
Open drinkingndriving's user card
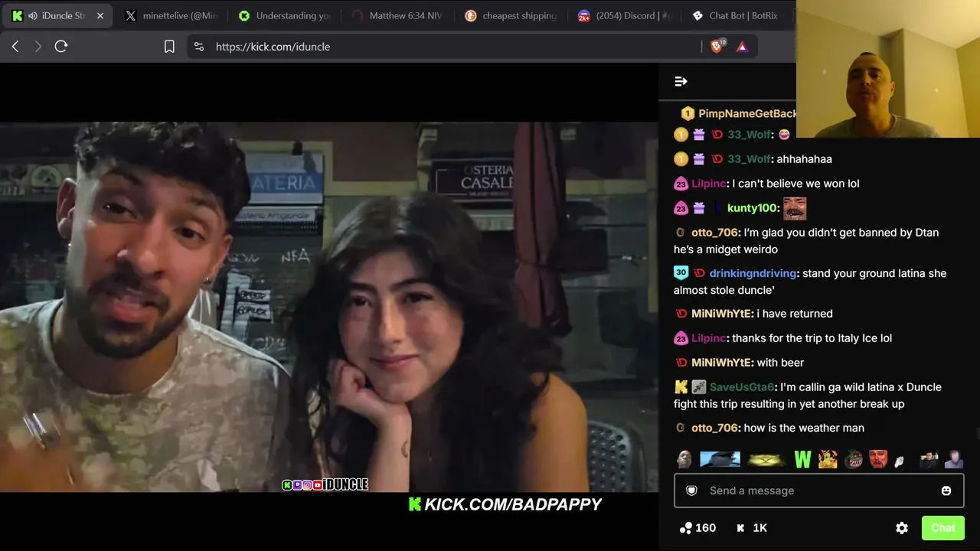click(753, 273)
